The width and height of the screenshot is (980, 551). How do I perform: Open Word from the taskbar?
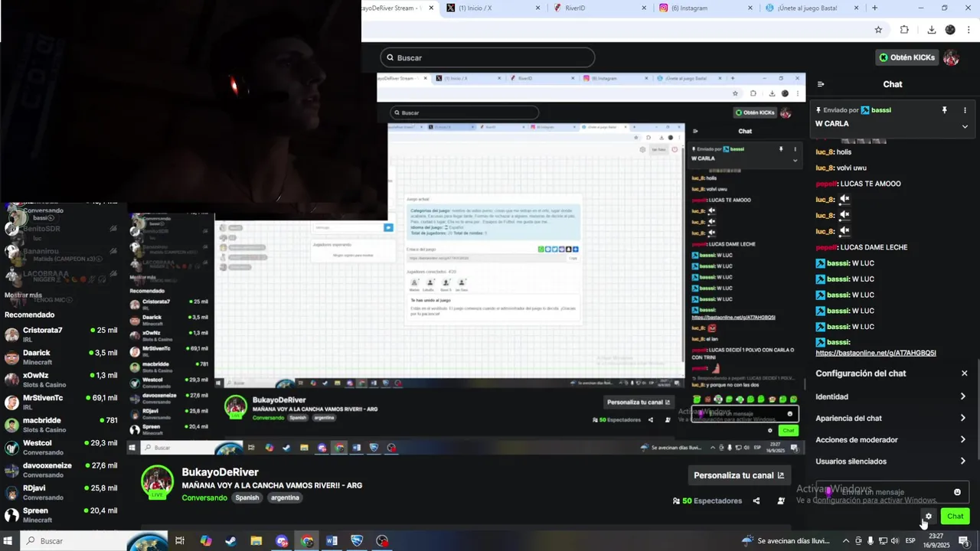click(x=332, y=541)
